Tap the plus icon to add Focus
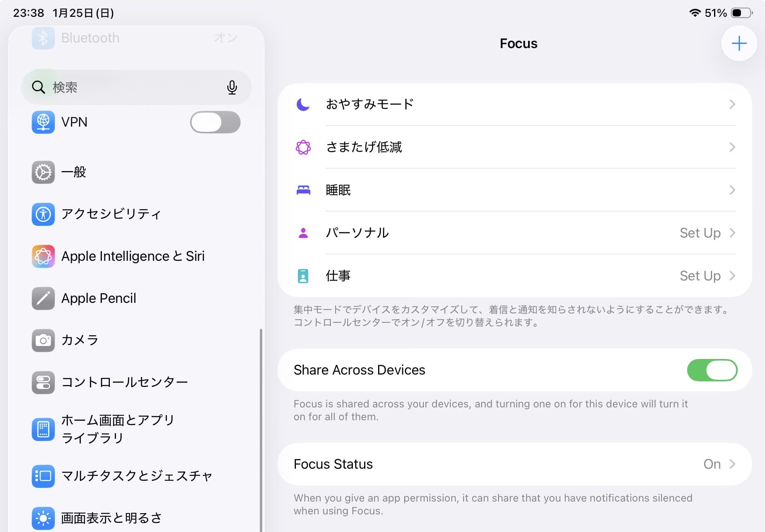The image size is (765, 532). coord(739,43)
